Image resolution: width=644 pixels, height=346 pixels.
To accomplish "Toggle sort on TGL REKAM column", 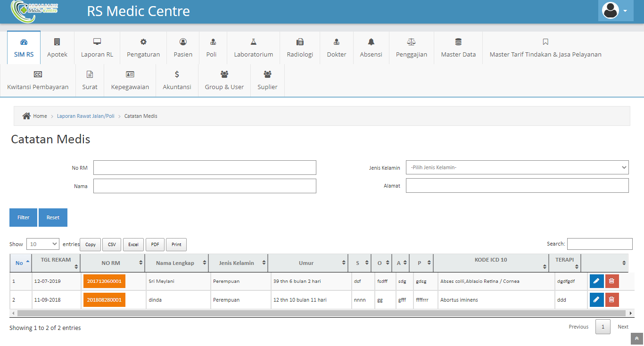I will 56,263.
